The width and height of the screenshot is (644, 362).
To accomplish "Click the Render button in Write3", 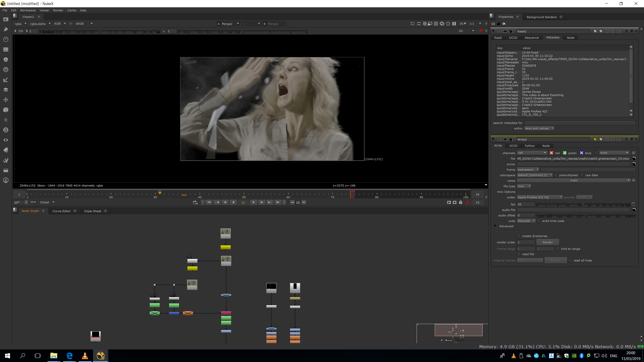I will (x=547, y=242).
